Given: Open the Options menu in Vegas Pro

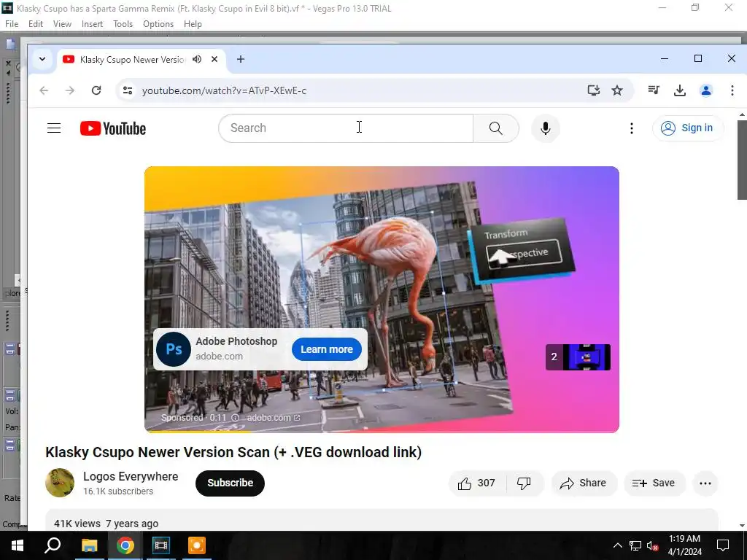Looking at the screenshot, I should pyautogui.click(x=158, y=24).
